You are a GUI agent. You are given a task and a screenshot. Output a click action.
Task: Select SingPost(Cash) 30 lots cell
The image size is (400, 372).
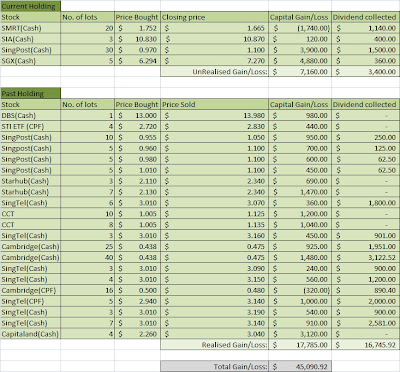[x=88, y=50]
